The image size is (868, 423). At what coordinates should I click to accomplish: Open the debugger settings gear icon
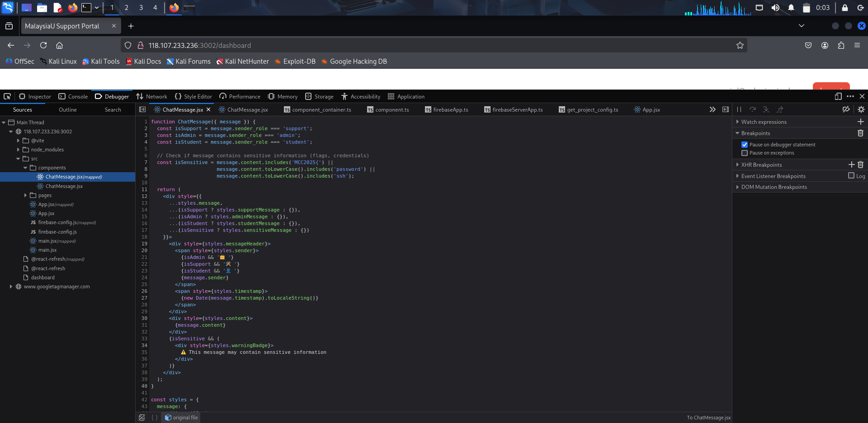point(861,109)
